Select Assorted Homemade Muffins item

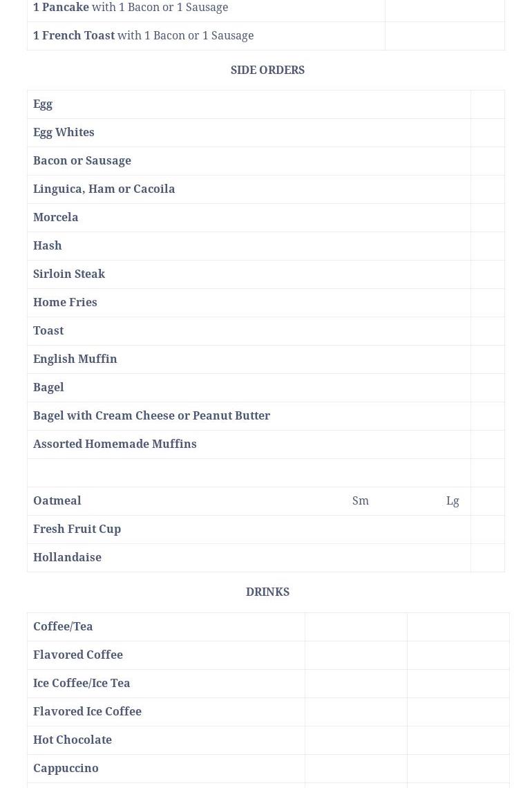[115, 444]
